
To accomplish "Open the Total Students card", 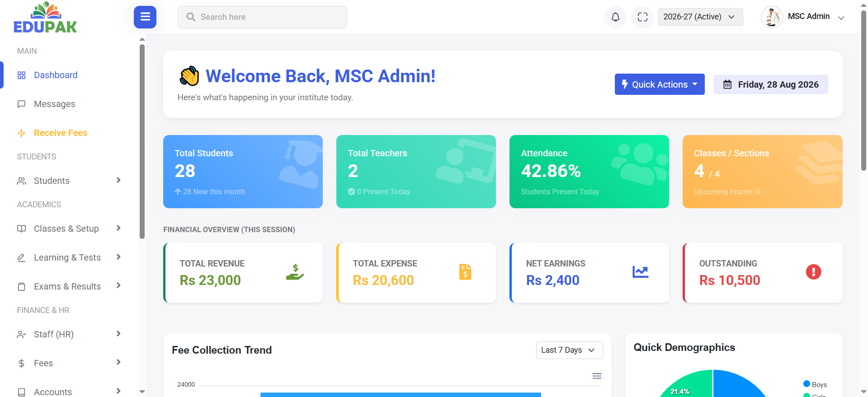I will 243,172.
